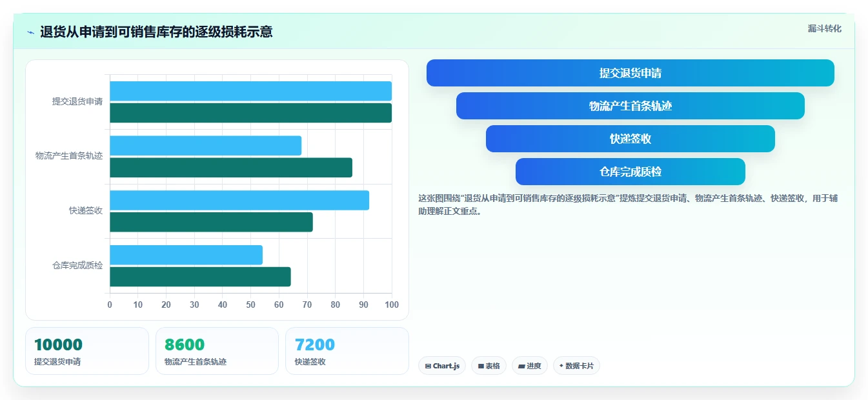The width and height of the screenshot is (868, 400).
Task: Select the 仓库完成质检 funnel stage bar
Action: pyautogui.click(x=630, y=172)
